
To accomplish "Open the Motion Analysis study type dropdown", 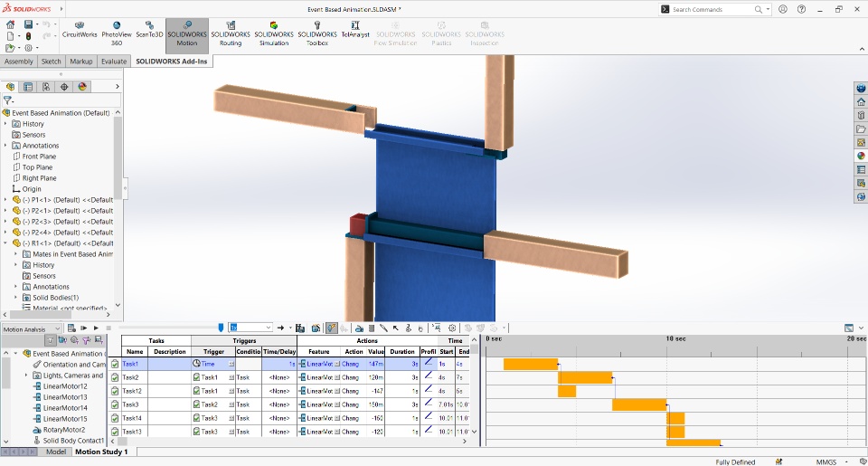I will [x=32, y=329].
